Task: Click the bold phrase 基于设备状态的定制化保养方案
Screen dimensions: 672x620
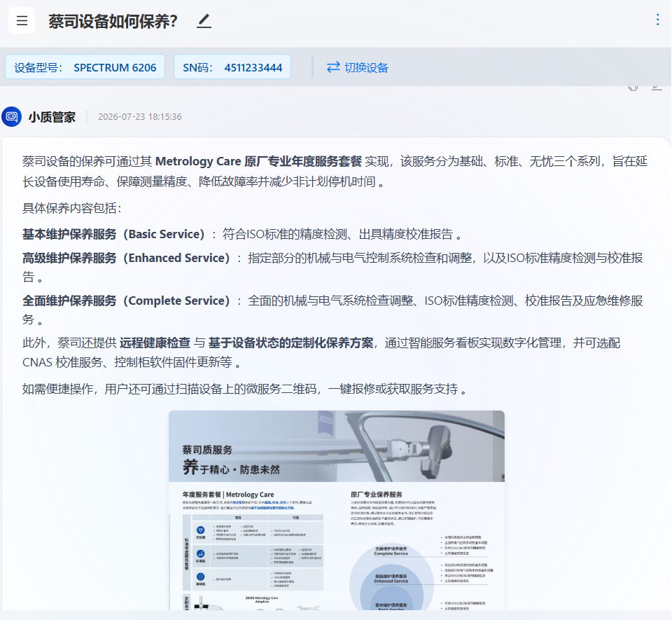Action: (x=290, y=343)
